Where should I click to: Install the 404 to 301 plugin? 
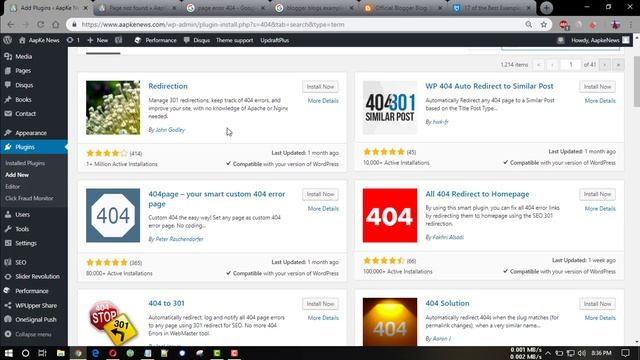(320, 304)
